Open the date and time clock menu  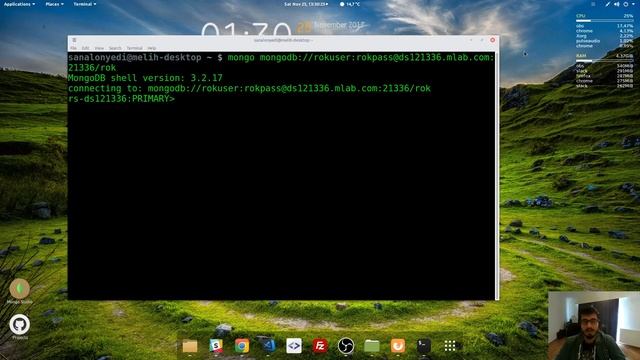coord(306,4)
